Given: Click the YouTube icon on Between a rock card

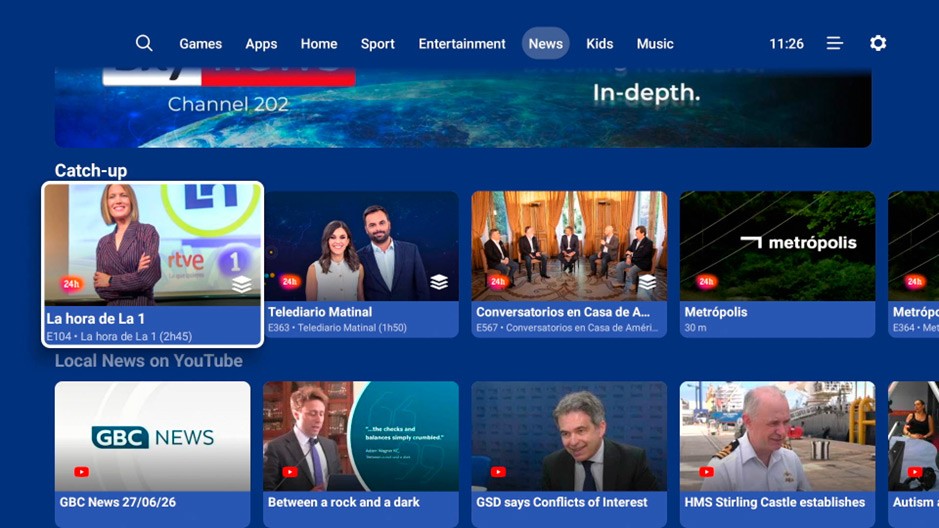Looking at the screenshot, I should [x=290, y=472].
